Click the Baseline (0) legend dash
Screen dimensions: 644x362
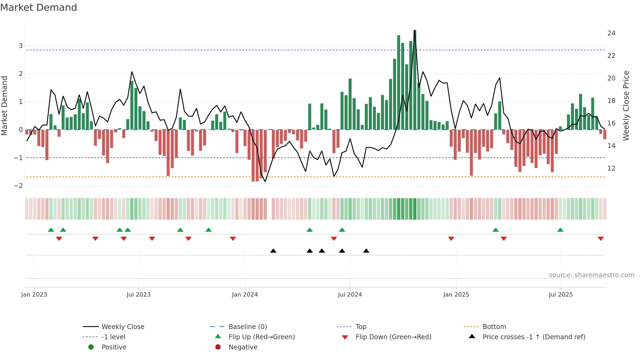[x=217, y=327]
